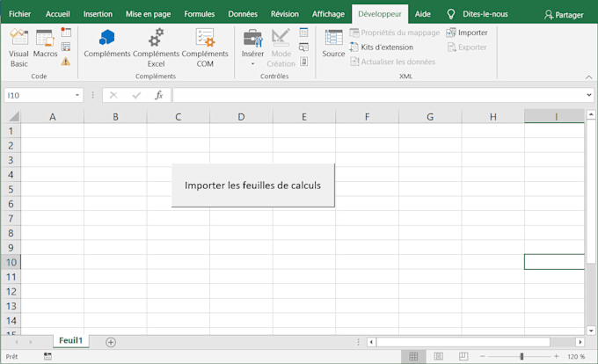
Task: Click Run Dialog icon in Contrôles
Action: tap(304, 61)
